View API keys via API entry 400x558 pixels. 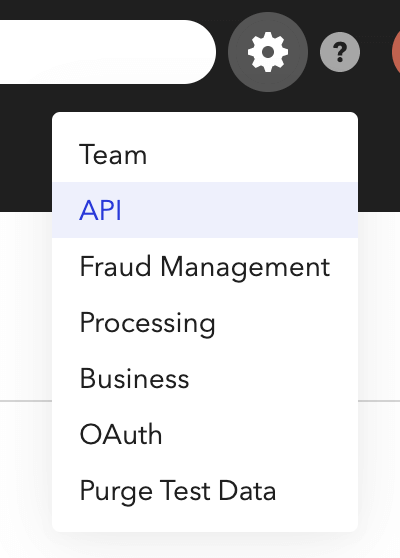pyautogui.click(x=205, y=210)
